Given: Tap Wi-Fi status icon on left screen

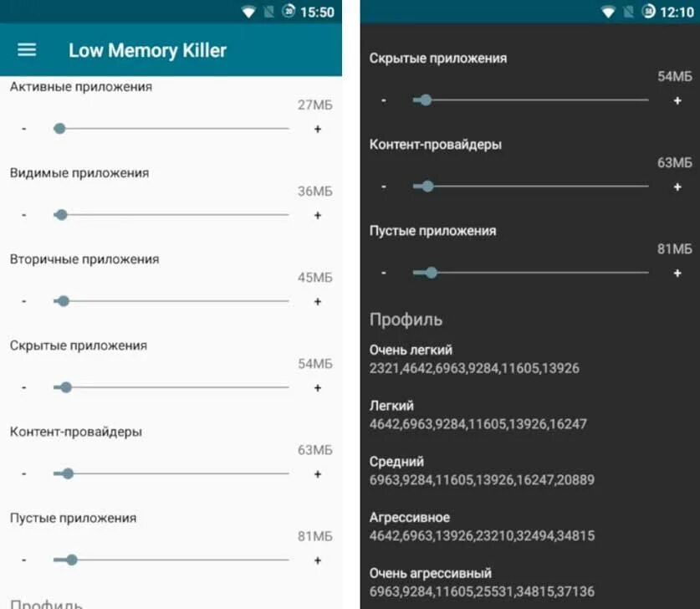Looking at the screenshot, I should coord(248,12).
